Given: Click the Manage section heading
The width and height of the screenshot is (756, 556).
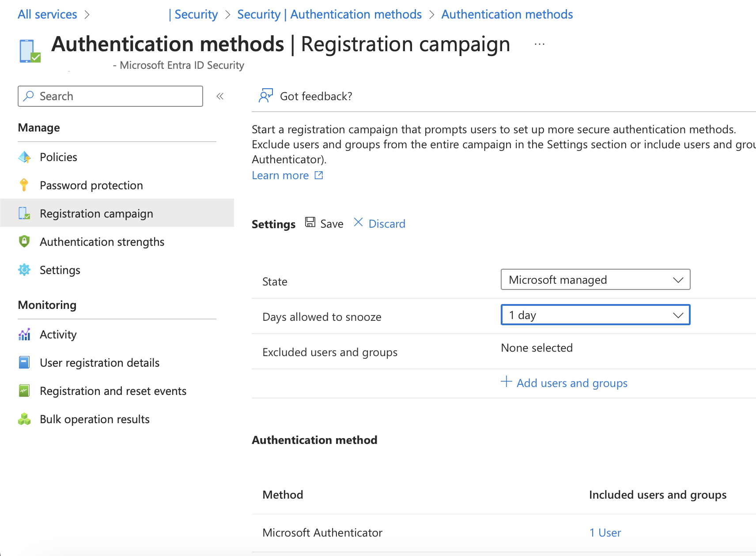Looking at the screenshot, I should 39,128.
